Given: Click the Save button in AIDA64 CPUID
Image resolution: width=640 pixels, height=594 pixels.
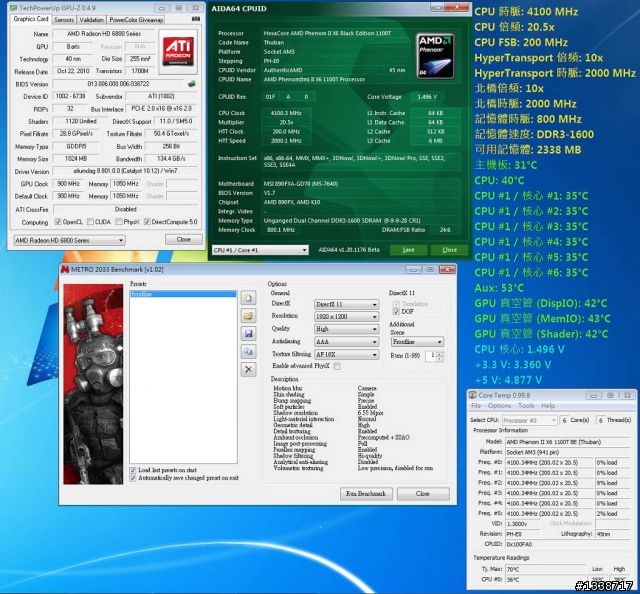Looking at the screenshot, I should click(408, 250).
